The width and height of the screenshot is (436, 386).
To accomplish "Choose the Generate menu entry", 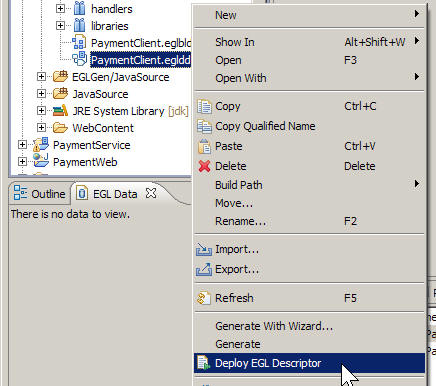I will (310, 344).
